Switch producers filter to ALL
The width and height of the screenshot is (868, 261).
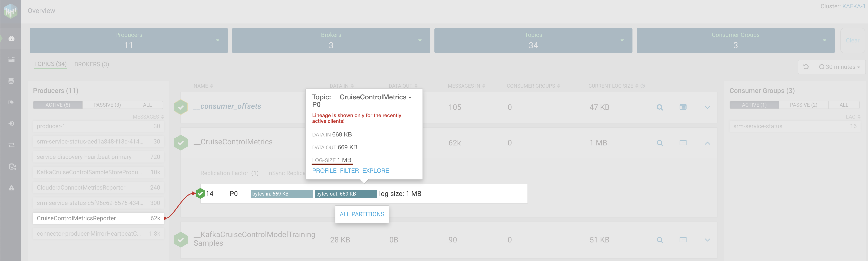pos(147,105)
